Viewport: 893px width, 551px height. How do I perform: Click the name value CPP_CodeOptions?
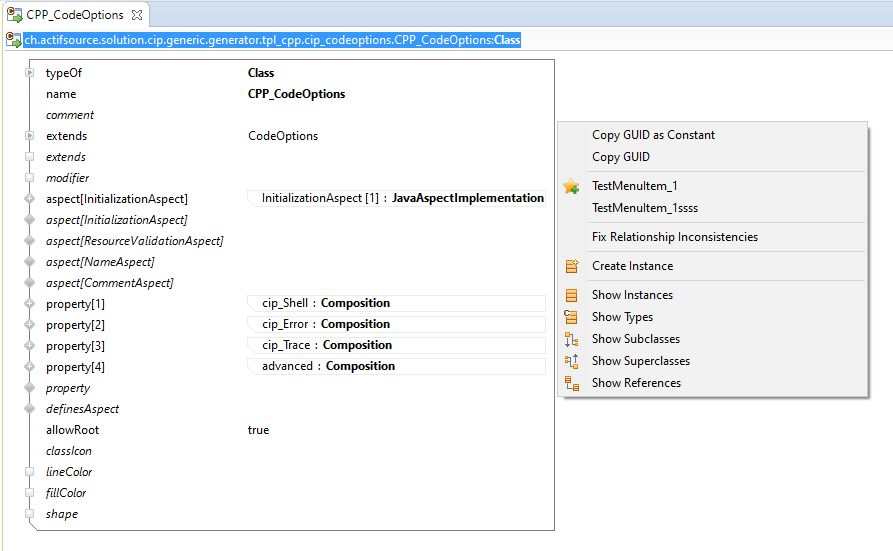click(296, 94)
